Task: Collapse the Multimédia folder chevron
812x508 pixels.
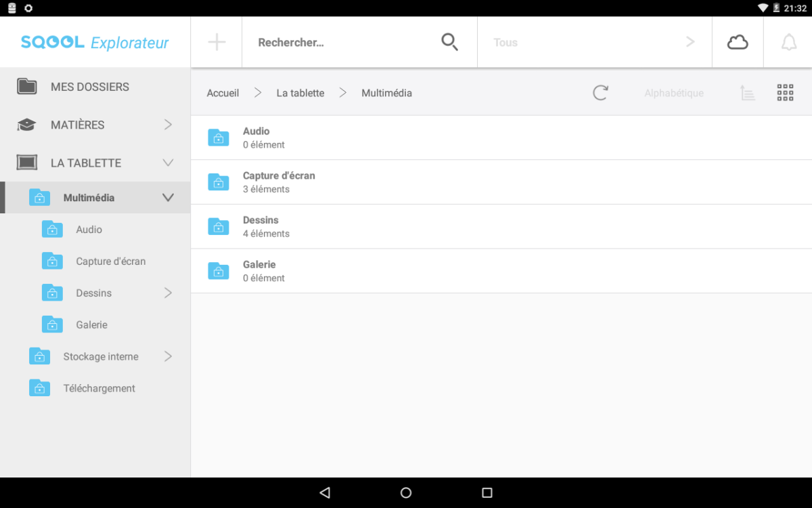Action: tap(168, 198)
